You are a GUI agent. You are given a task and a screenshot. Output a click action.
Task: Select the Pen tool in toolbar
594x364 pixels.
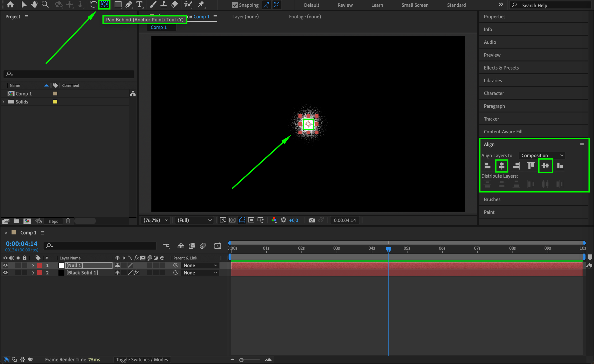click(x=128, y=5)
